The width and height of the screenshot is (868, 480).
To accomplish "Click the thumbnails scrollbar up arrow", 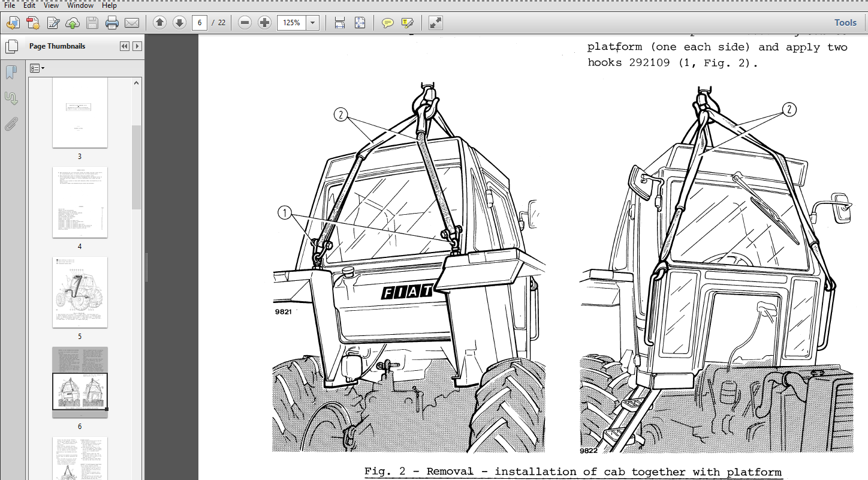I will tap(137, 83).
